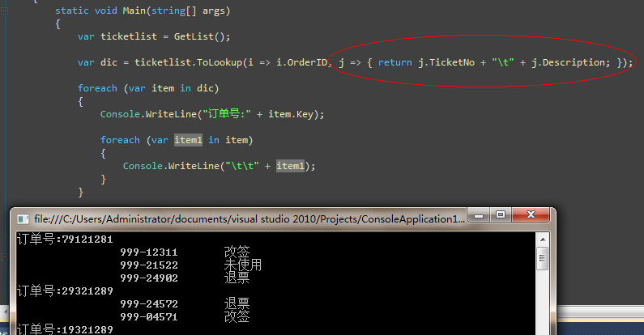Click console ticket number '999-24572'

click(x=149, y=303)
